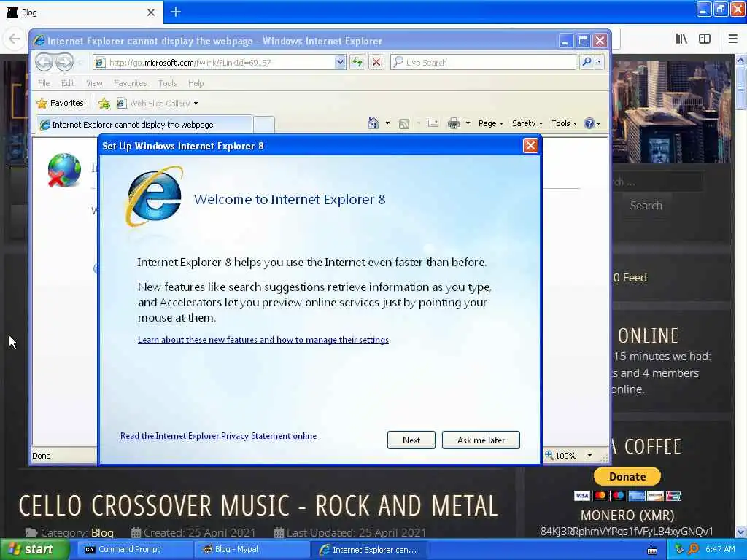
Task: Click the Ask me later button
Action: tap(481, 440)
